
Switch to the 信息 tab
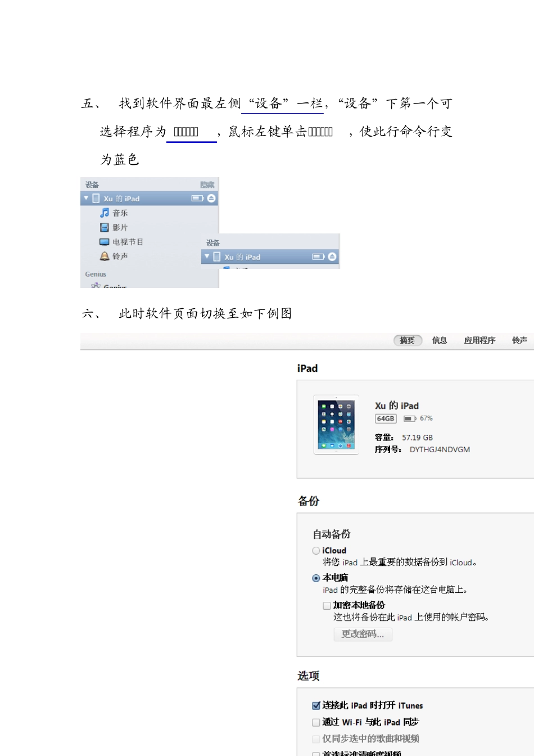tap(440, 340)
